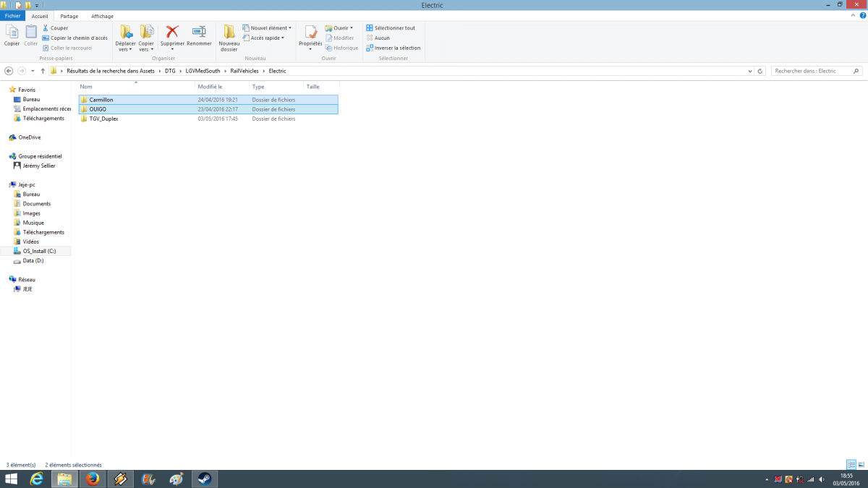The height and width of the screenshot is (488, 868).
Task: Click Inverser la sélection
Action: (x=393, y=48)
